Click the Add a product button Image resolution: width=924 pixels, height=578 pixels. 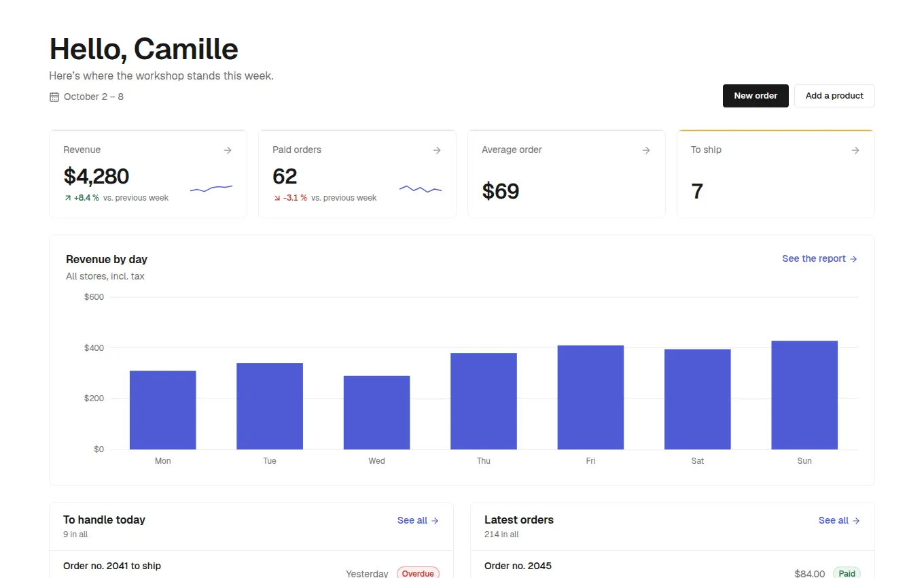coord(834,96)
